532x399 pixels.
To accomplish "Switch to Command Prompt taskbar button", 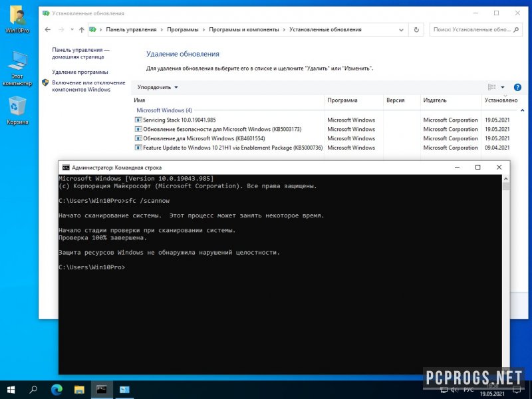I will coord(102,390).
